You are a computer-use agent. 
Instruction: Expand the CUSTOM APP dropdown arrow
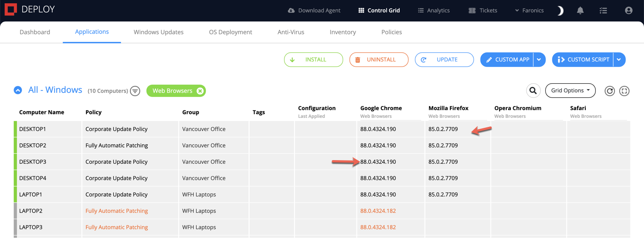[539, 60]
